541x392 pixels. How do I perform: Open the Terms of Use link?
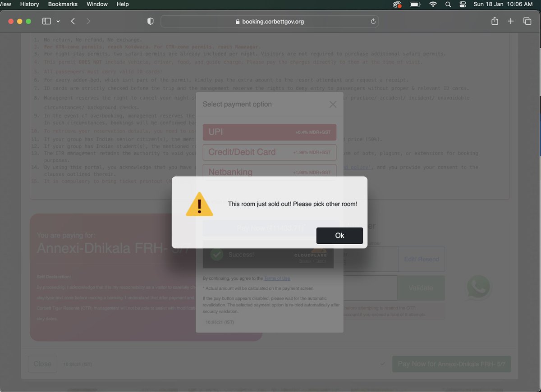[277, 278]
